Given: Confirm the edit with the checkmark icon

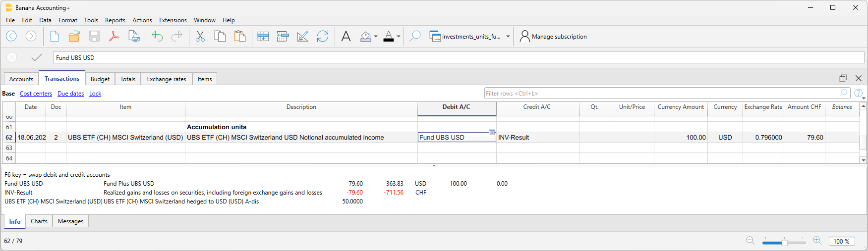Looking at the screenshot, I should point(36,57).
